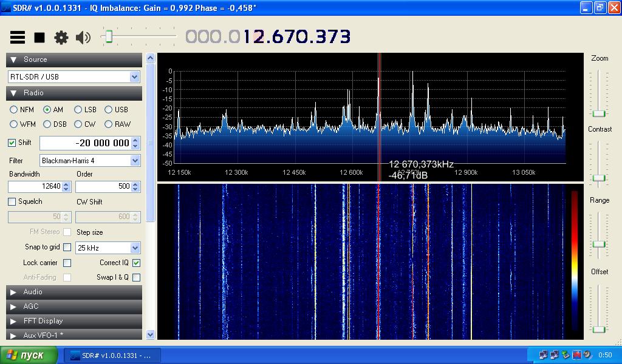Viewport: 622px width, 364px height.
Task: Uncheck the Shift checkbox
Action: (x=12, y=143)
